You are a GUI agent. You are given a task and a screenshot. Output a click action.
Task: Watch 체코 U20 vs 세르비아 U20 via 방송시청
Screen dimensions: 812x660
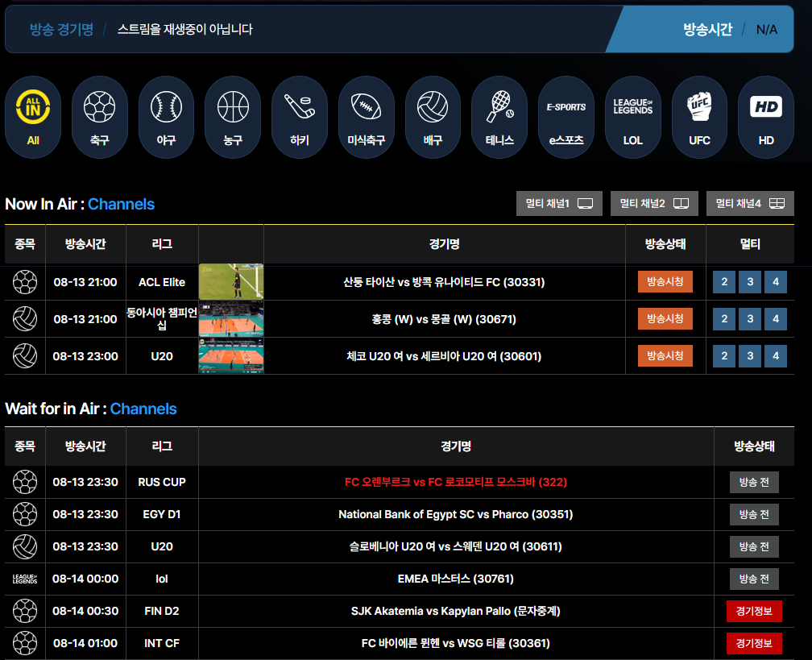coord(665,356)
